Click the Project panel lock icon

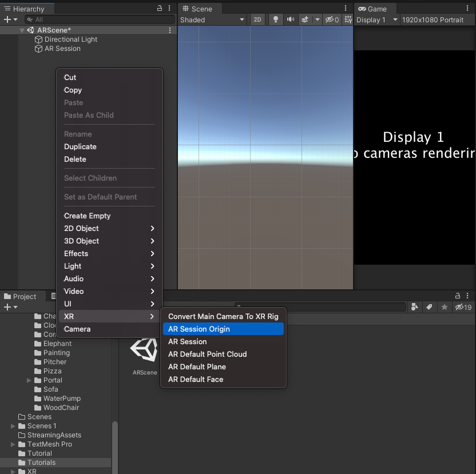click(458, 296)
